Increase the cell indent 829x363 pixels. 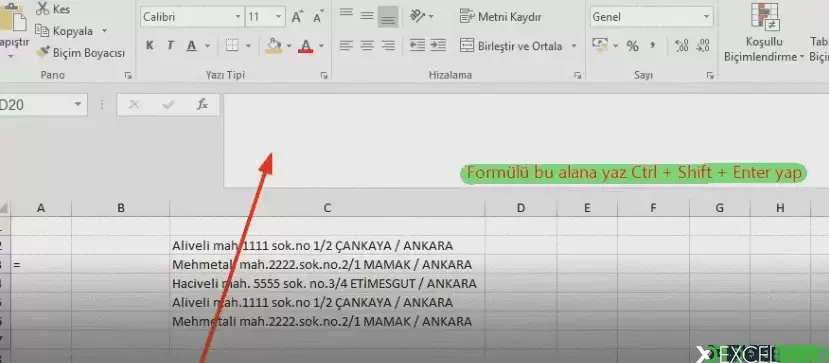pyautogui.click(x=438, y=45)
